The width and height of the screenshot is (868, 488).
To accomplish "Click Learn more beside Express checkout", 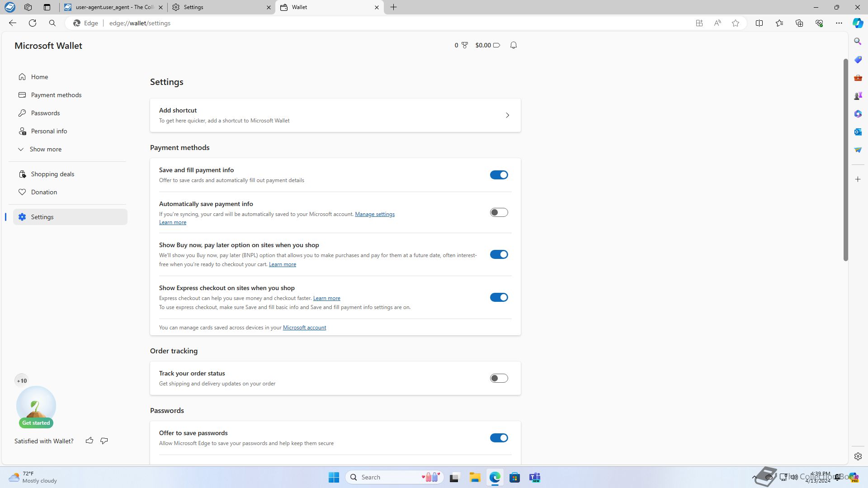I will point(326,298).
